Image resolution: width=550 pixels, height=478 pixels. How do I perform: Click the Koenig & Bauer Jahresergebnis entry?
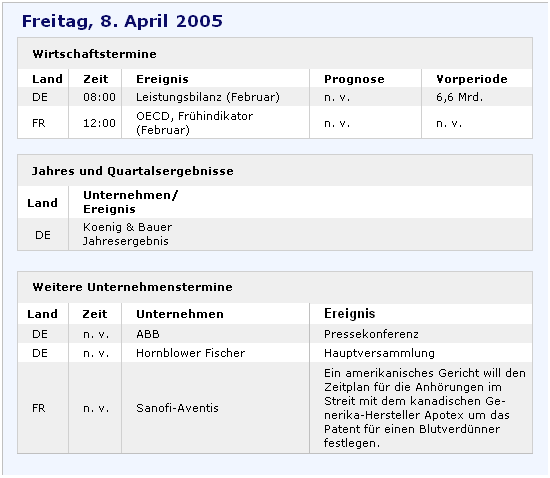[x=127, y=234]
